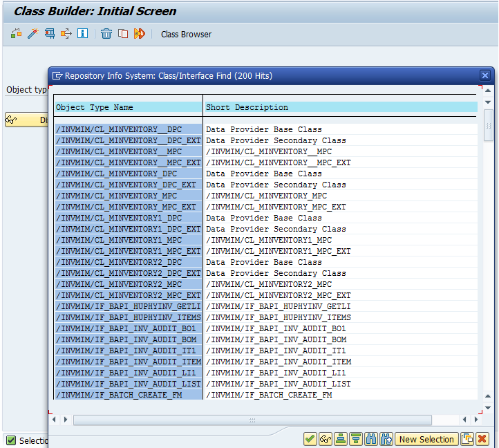Click the binoculars Find icon
The height and width of the screenshot is (448, 499).
(x=370, y=439)
